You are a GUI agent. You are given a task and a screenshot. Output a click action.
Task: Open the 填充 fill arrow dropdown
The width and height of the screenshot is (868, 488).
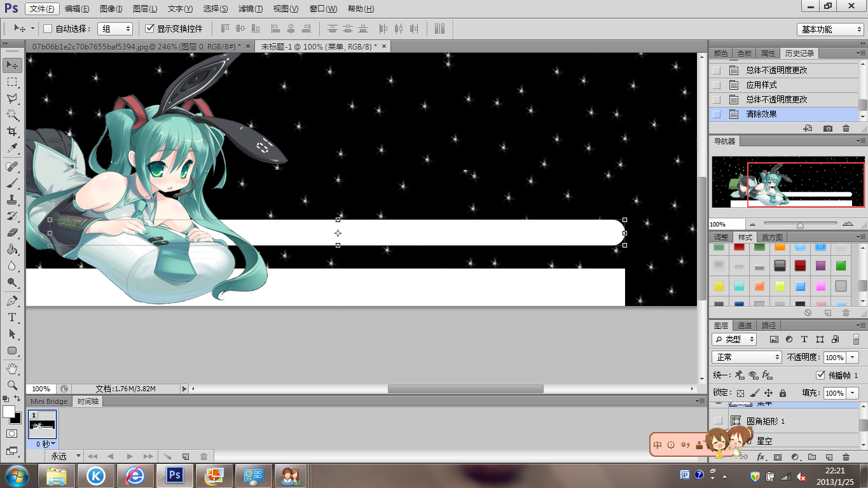click(853, 393)
